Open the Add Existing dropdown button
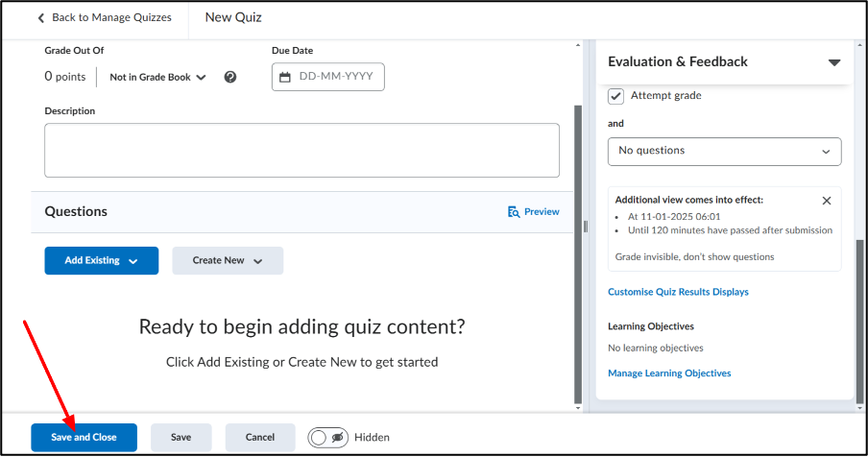The height and width of the screenshot is (457, 868). (102, 260)
